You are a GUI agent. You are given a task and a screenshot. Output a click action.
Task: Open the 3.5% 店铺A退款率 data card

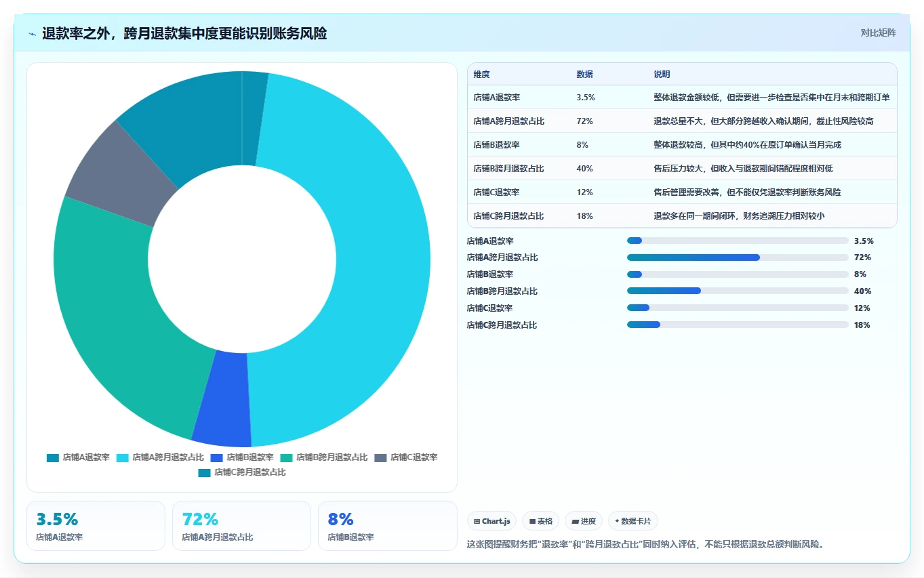coord(96,526)
